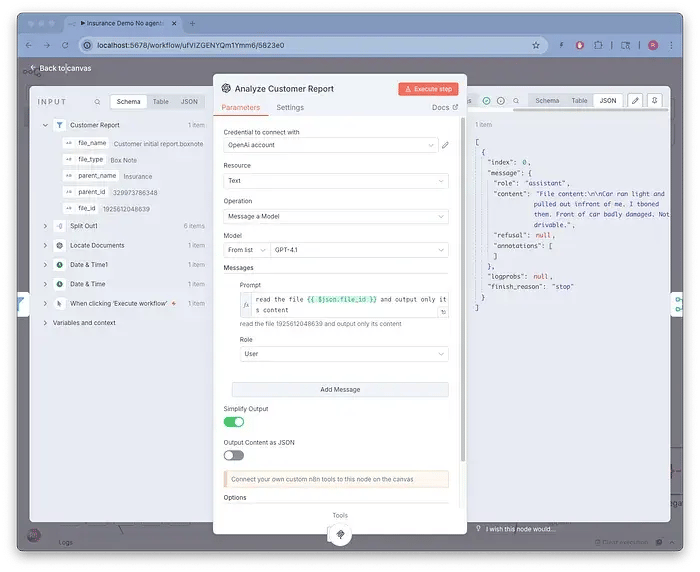The image size is (700, 572).
Task: Select Schema view in the output panel
Action: pos(547,101)
